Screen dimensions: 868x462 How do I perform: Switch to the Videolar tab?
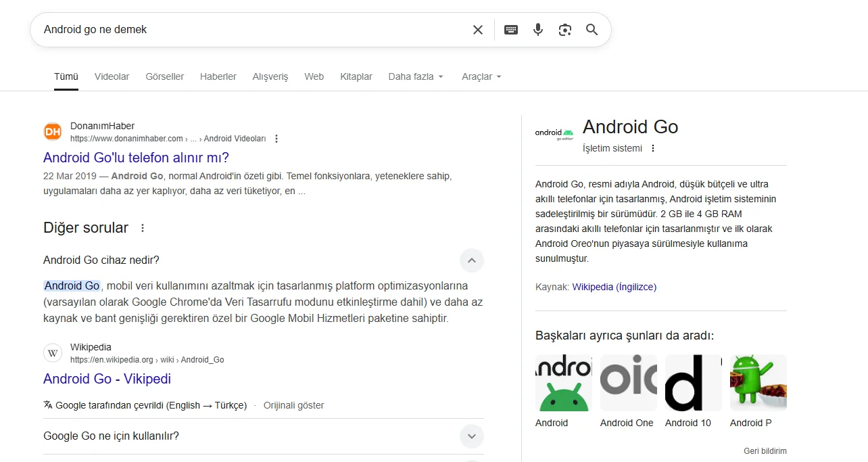point(112,76)
